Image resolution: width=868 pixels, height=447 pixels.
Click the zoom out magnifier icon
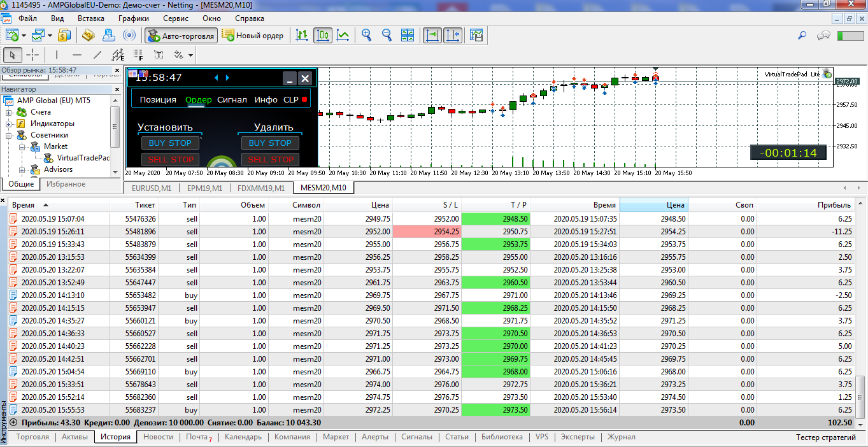tap(387, 35)
